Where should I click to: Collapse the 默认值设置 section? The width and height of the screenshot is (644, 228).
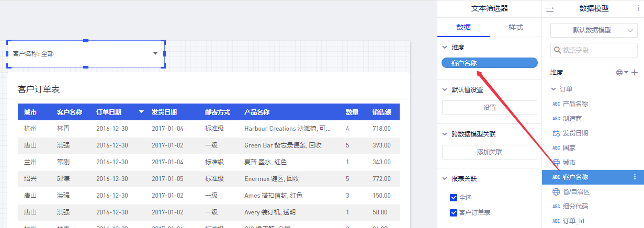[x=445, y=89]
